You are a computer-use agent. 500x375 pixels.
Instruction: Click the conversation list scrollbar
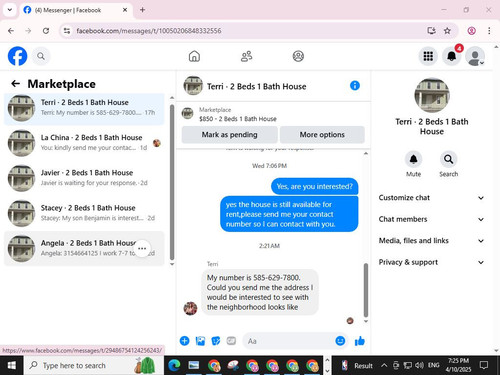click(x=172, y=182)
